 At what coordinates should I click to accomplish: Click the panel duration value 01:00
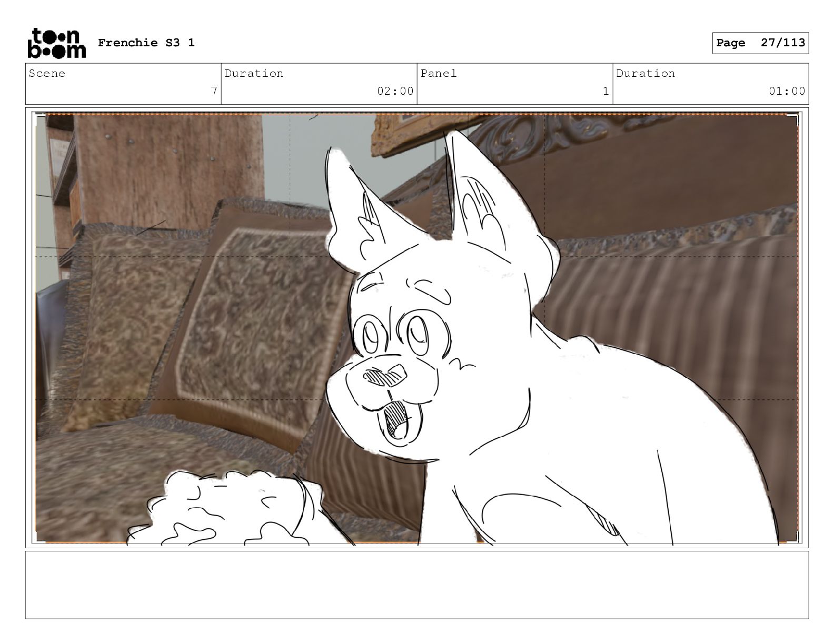click(x=787, y=91)
